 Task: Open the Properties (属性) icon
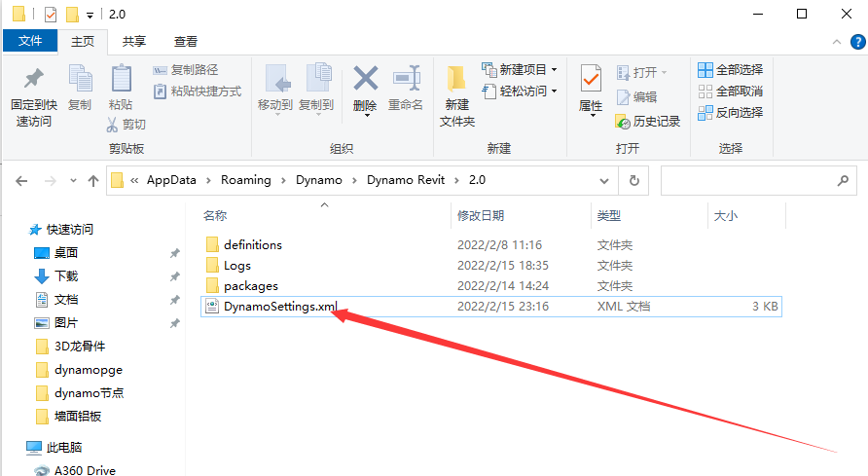(x=591, y=78)
